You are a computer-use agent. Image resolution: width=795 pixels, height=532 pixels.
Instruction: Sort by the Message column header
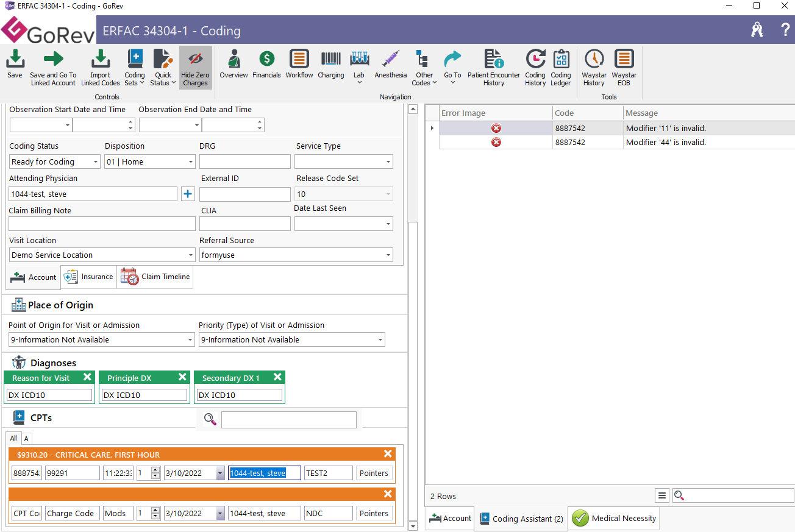coord(709,113)
